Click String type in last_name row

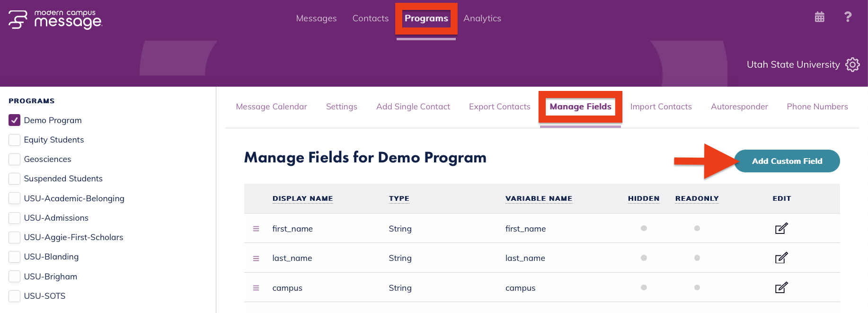(400, 258)
